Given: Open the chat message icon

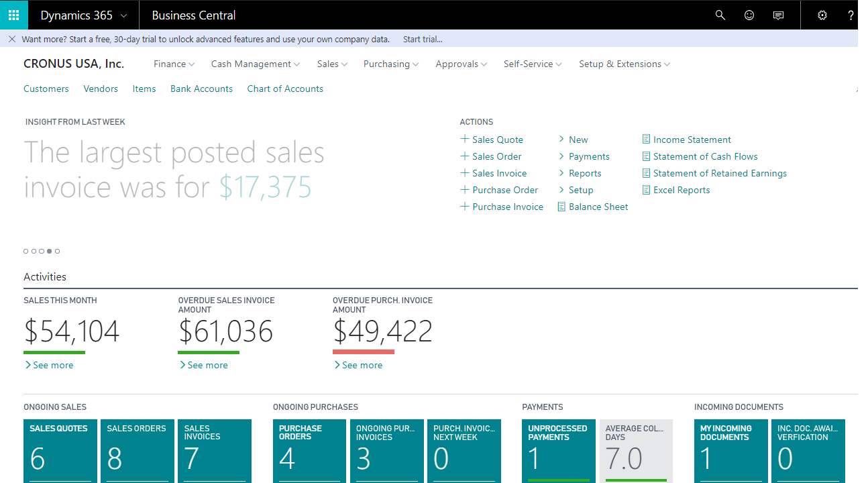Looking at the screenshot, I should pos(778,15).
